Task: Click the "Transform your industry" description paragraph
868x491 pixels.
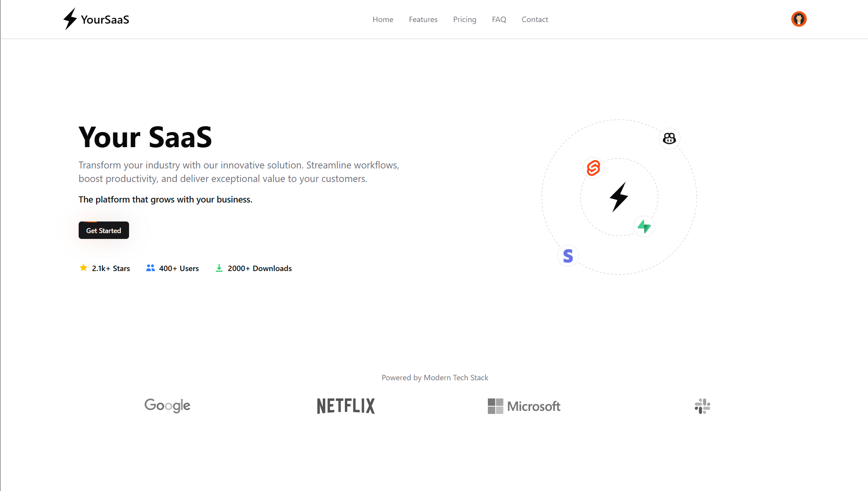Action: [x=239, y=172]
